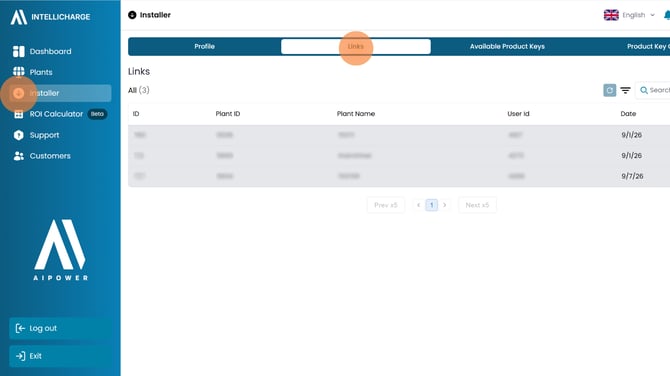Open the ROI Calculator page
The height and width of the screenshot is (376, 670).
(60, 114)
